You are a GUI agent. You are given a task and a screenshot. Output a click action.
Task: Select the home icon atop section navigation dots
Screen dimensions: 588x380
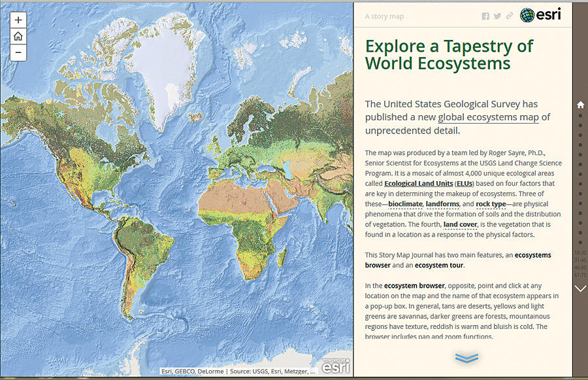click(581, 104)
